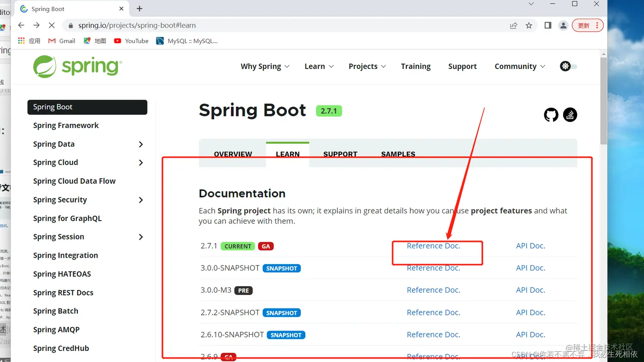Open the Training menu item
Viewport: 644px width, 362px height.
click(415, 66)
